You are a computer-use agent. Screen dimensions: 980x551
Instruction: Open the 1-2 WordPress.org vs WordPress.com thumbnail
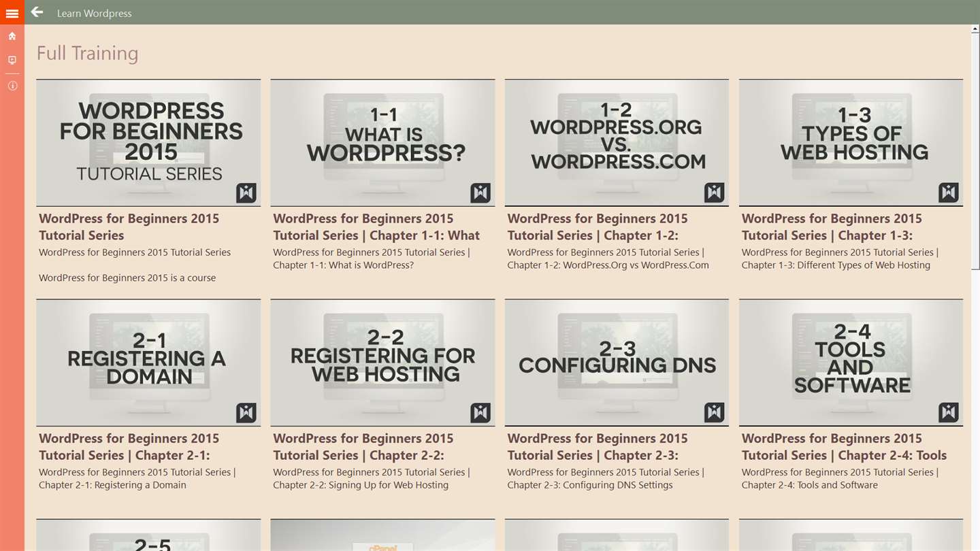pos(617,143)
